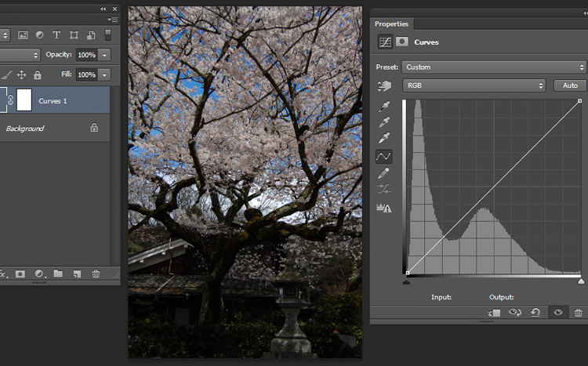Calculate a more accurate histogram warning icon
Viewport: 588px width, 366px height.
click(384, 208)
